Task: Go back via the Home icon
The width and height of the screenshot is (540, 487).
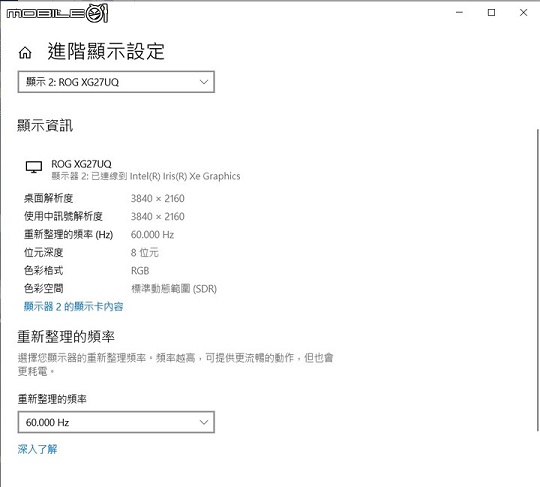Action: coord(25,53)
